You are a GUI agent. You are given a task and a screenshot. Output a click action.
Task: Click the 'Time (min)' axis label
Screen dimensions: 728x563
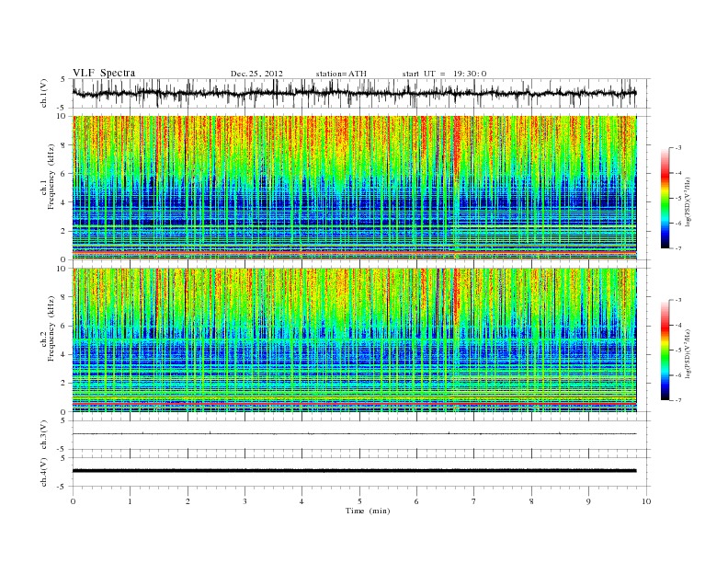pyautogui.click(x=368, y=511)
